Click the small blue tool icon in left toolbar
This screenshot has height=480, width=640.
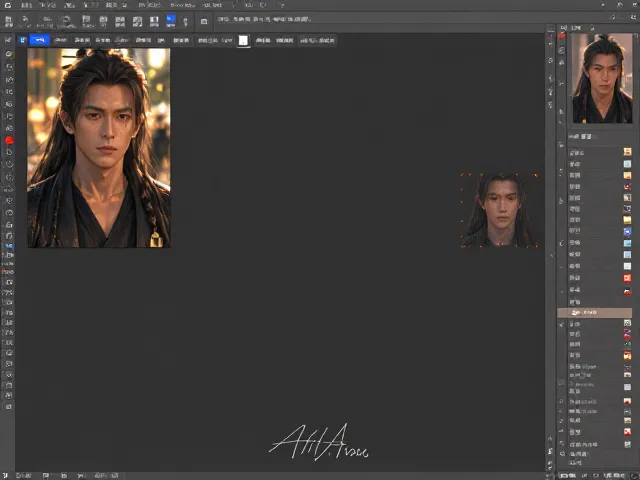pos(9,246)
